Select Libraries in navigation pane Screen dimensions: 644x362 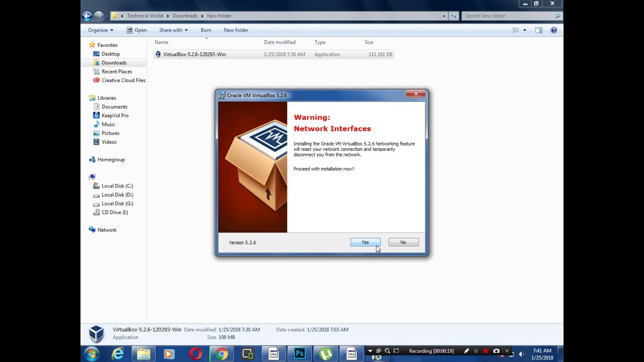[107, 98]
